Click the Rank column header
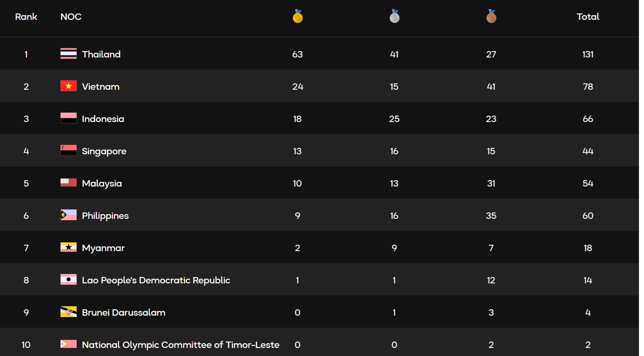Image resolution: width=644 pixels, height=356 pixels. (x=26, y=17)
